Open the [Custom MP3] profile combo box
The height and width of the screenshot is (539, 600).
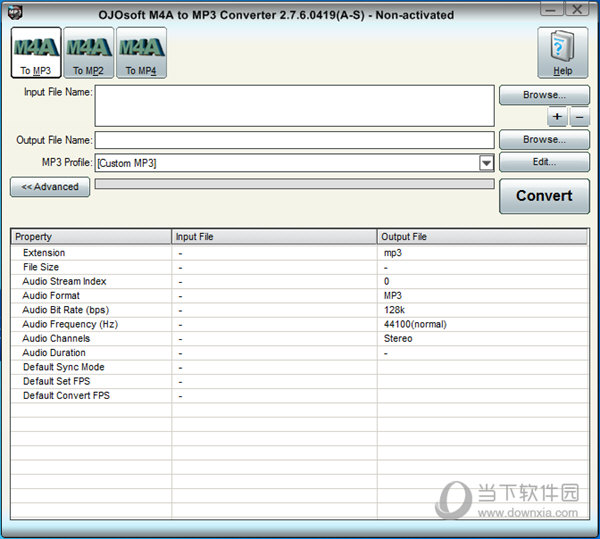pyautogui.click(x=286, y=163)
